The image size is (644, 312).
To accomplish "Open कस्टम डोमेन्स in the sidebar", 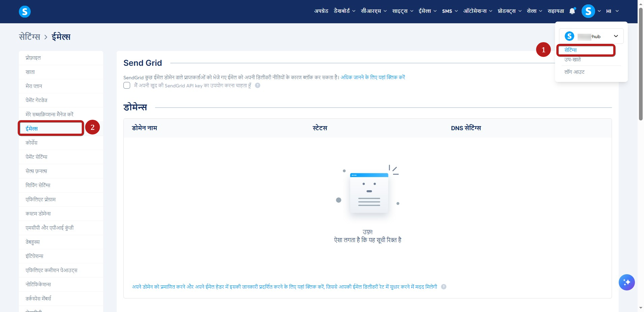I will 61,214.
